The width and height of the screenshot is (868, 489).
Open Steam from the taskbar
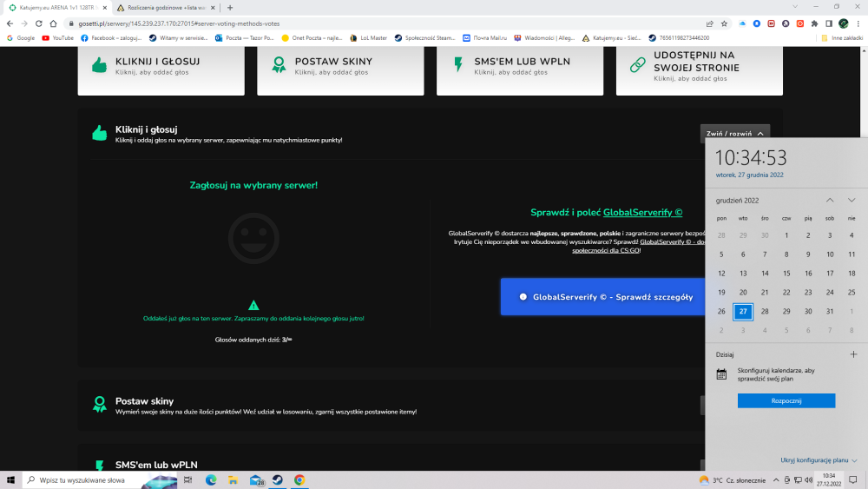[x=278, y=480]
